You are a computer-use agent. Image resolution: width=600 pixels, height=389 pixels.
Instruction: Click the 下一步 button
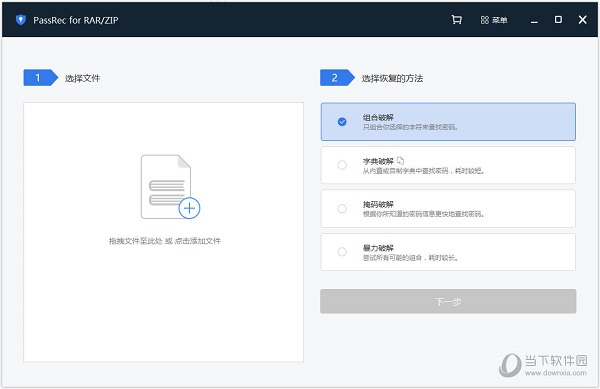coord(448,301)
